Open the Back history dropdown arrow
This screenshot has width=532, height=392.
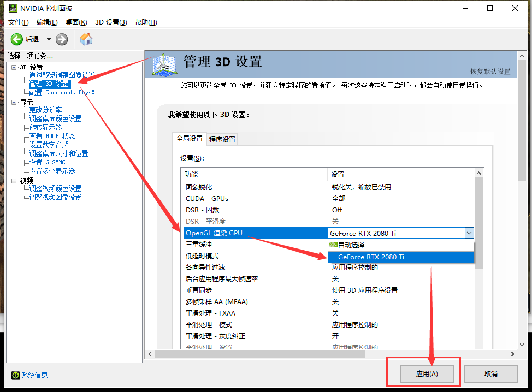click(49, 39)
